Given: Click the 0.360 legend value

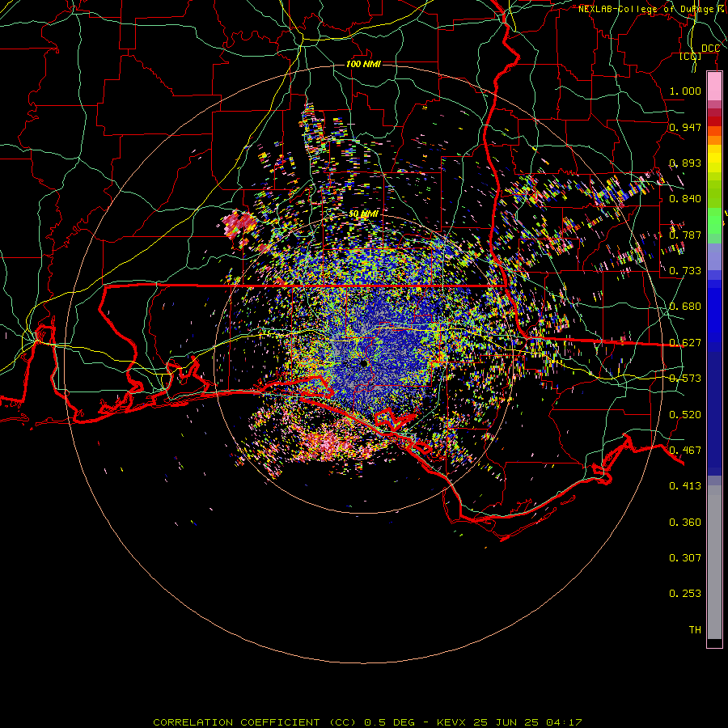Looking at the screenshot, I should [x=685, y=523].
